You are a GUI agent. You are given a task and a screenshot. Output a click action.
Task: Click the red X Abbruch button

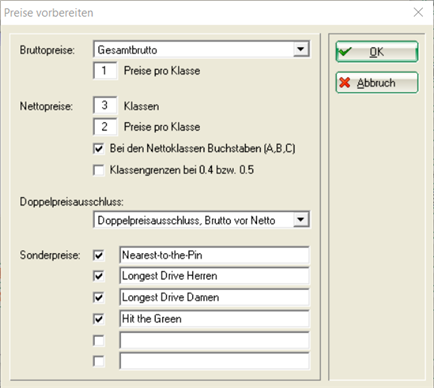[x=377, y=82]
